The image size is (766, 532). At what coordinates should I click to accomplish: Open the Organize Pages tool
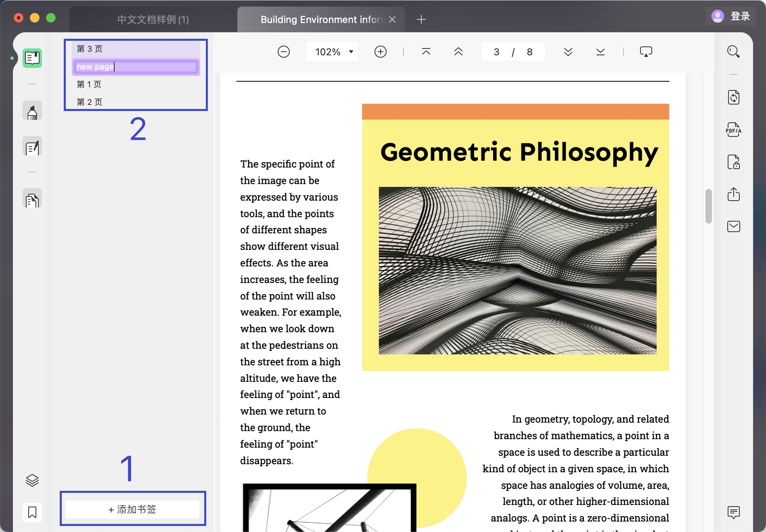click(x=32, y=199)
